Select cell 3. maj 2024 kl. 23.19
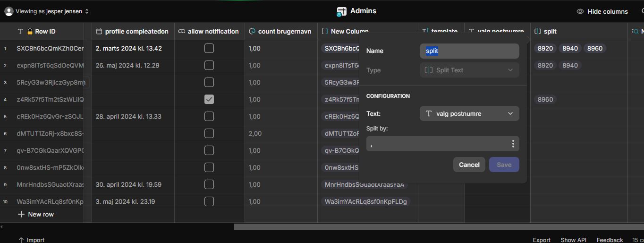Image resolution: width=644 pixels, height=243 pixels. (133, 201)
